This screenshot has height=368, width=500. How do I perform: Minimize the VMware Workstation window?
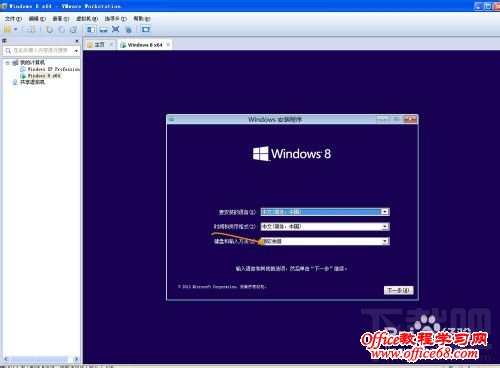pos(479,6)
